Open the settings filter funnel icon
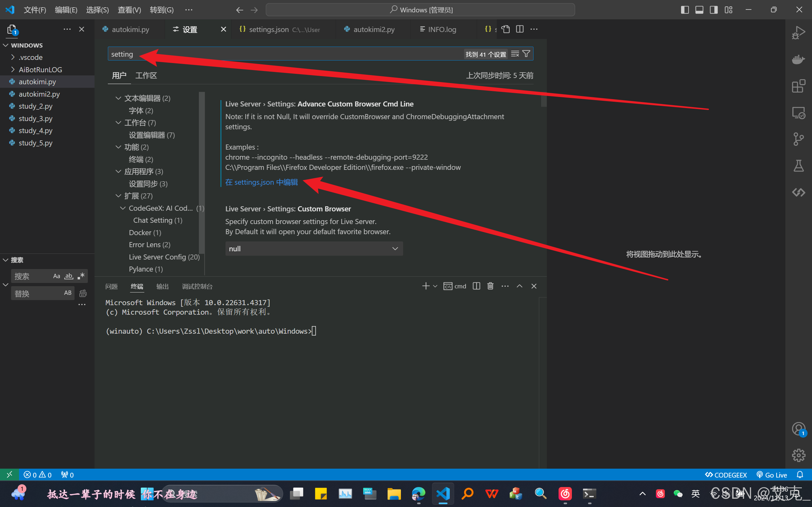Viewport: 812px width, 507px height. pyautogui.click(x=526, y=53)
